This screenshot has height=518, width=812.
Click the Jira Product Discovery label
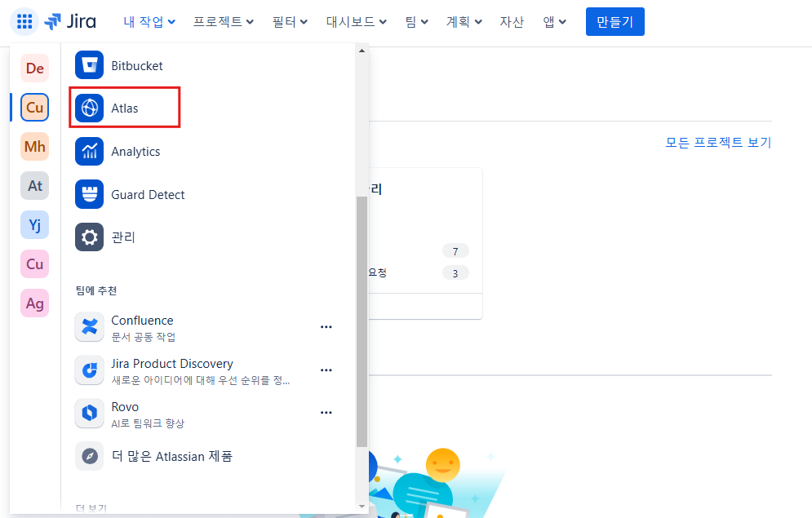(172, 364)
